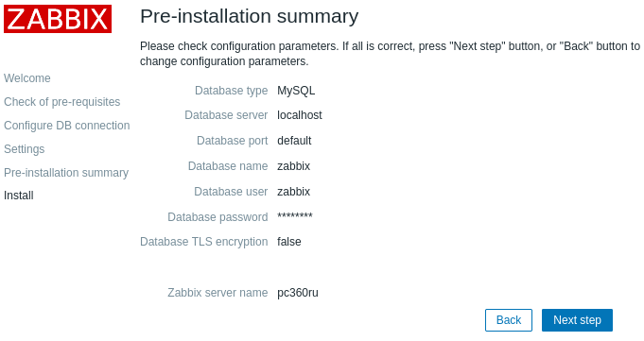This screenshot has width=644, height=341.
Task: Open the Settings step
Action: click(25, 149)
